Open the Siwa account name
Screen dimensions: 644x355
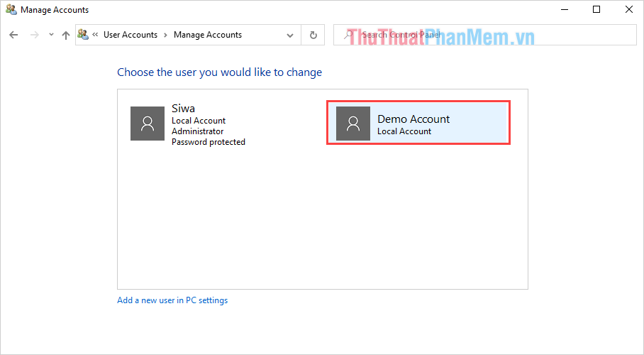[x=183, y=109]
